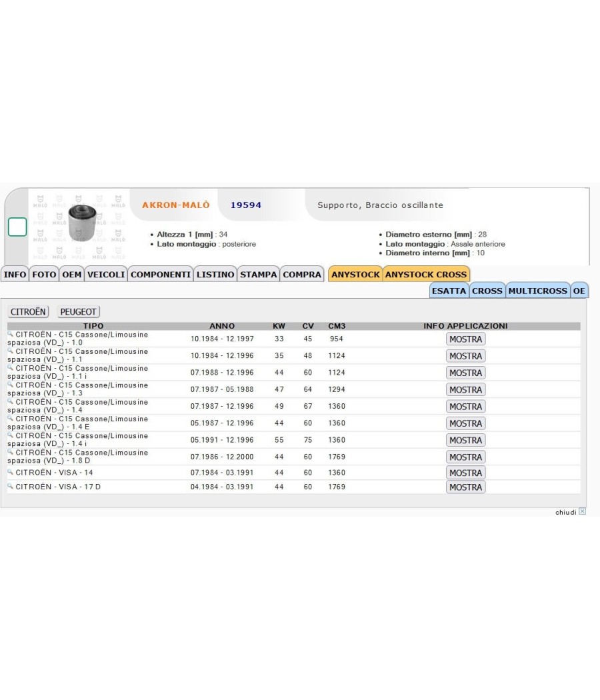Click MOSTRA for C15 1.8 D row
This screenshot has height=700, width=600.
tap(465, 457)
